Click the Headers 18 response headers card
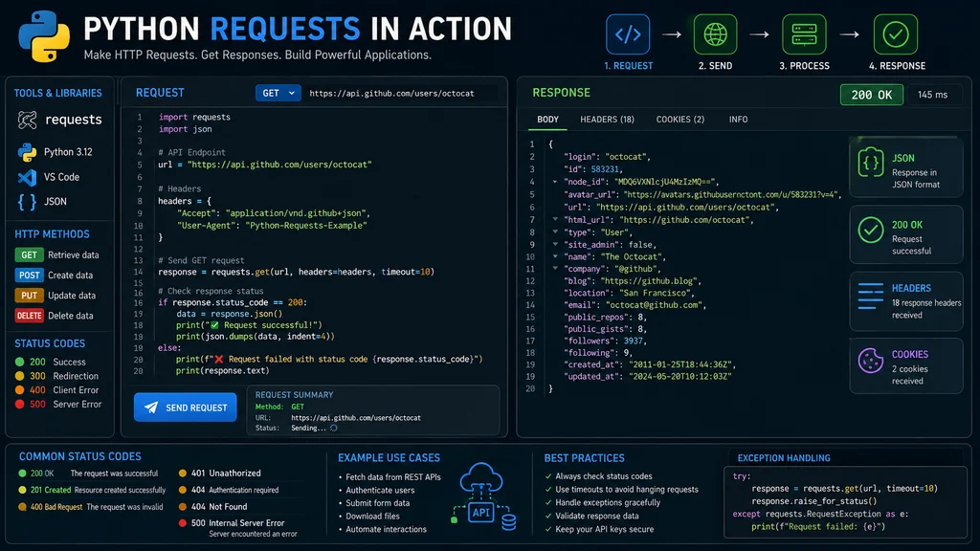 click(906, 301)
